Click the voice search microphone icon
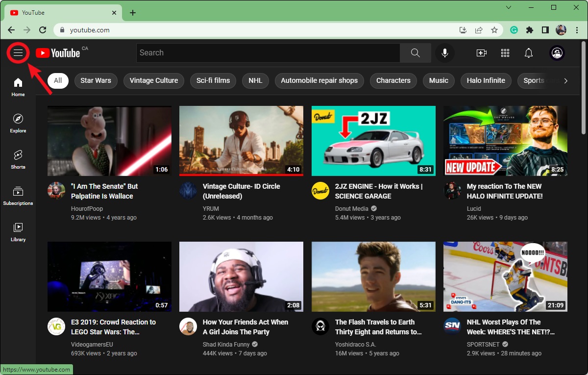Image resolution: width=588 pixels, height=375 pixels. 445,53
